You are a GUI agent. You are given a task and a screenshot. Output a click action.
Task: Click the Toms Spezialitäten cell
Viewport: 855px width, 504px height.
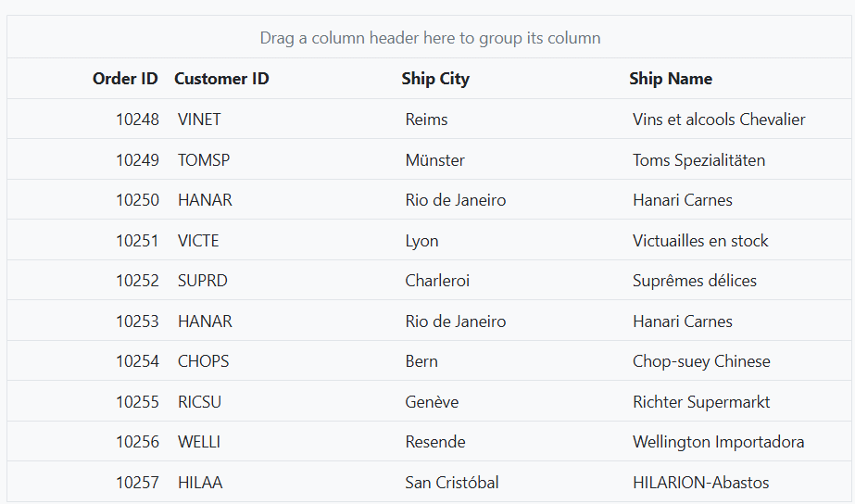(x=698, y=160)
